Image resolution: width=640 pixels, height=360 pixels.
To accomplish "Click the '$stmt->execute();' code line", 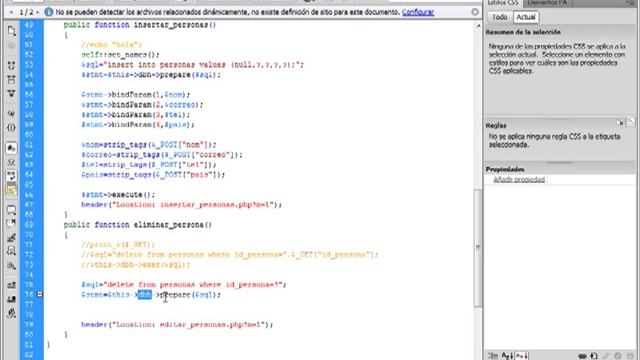I will [118, 195].
